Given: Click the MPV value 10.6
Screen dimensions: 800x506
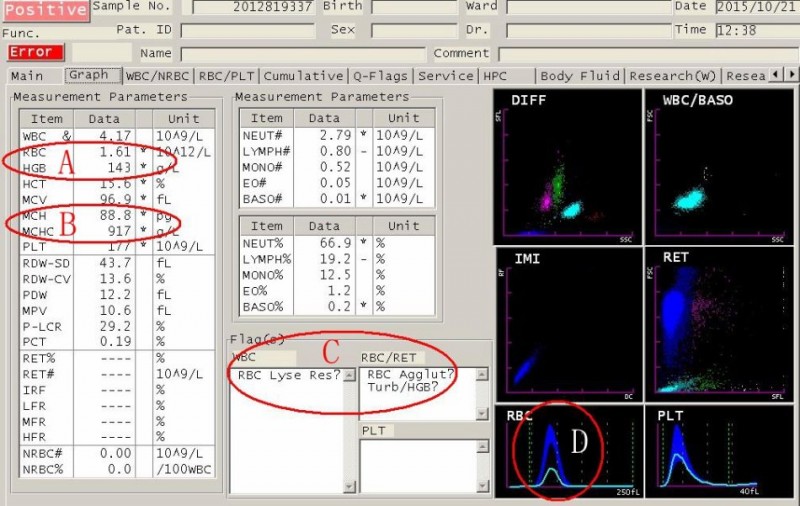Looking at the screenshot, I should (x=115, y=311).
